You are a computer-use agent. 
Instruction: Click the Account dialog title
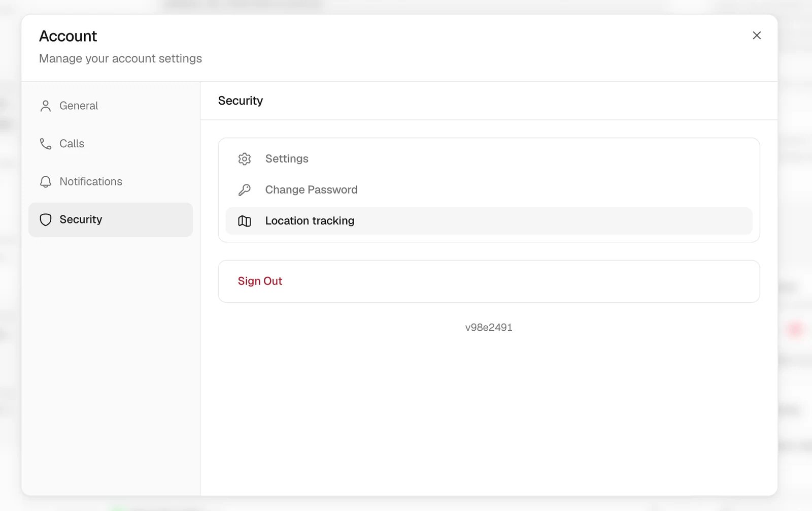[x=68, y=36]
